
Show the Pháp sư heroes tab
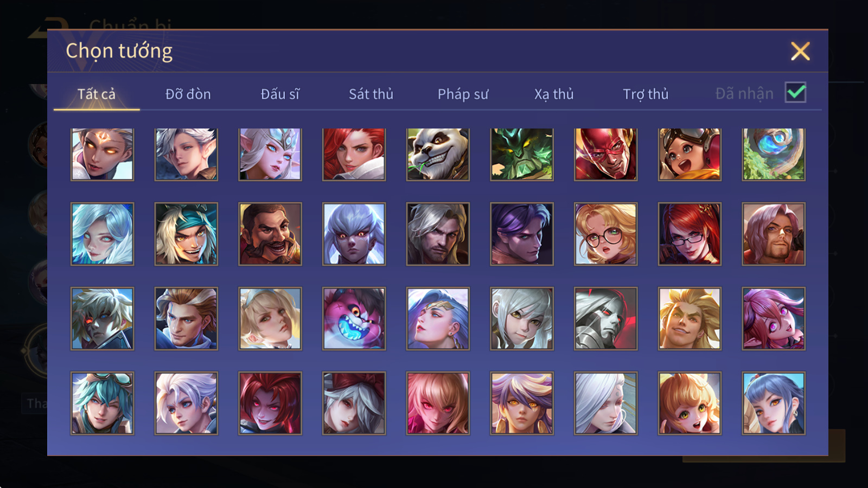click(463, 94)
